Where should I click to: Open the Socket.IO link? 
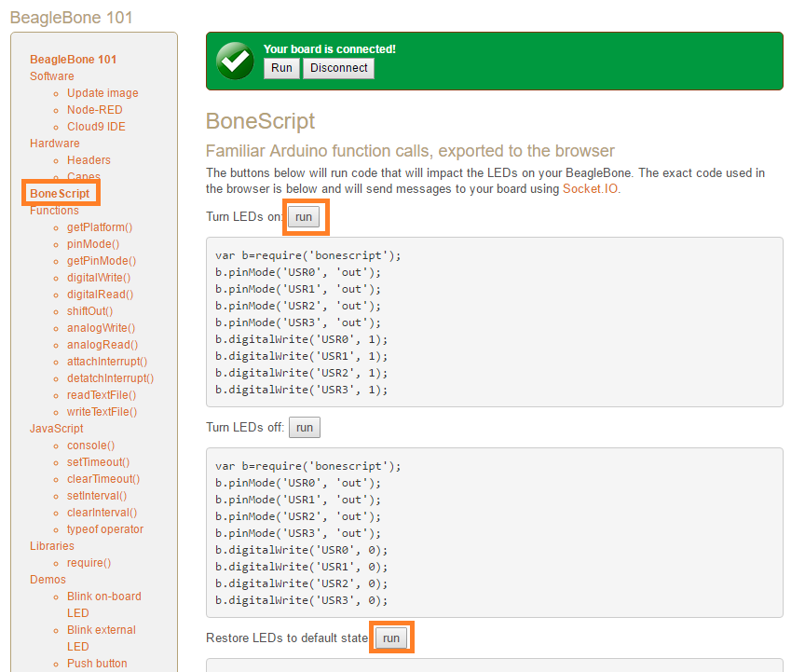tap(591, 188)
